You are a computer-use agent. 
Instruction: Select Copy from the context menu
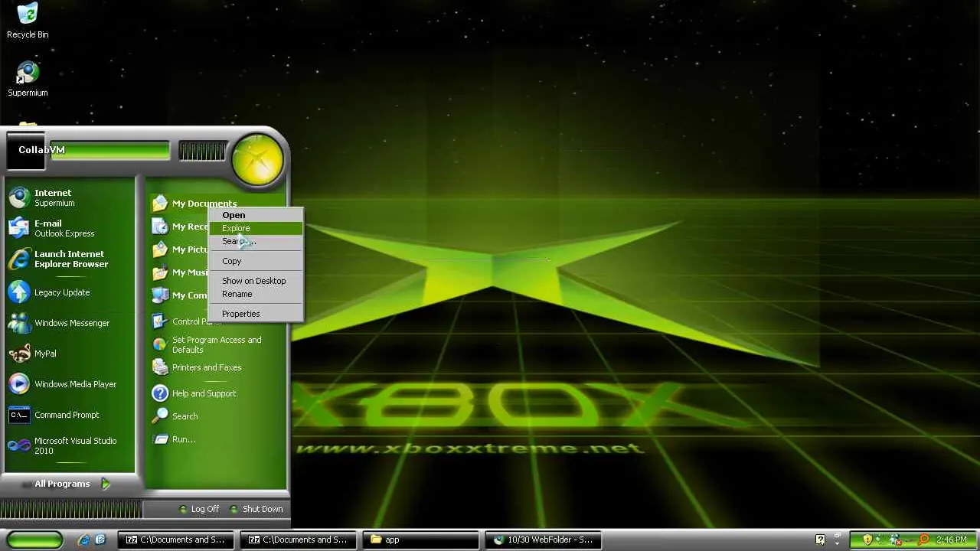256,261
